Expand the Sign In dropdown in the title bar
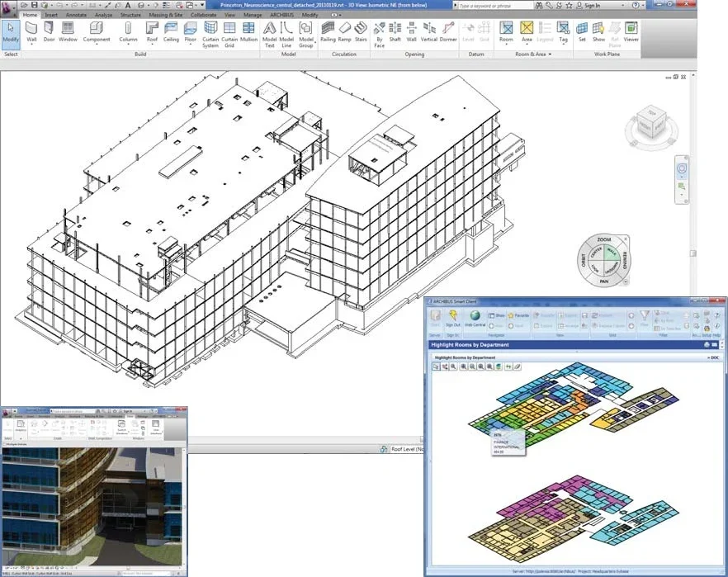728x577 pixels. pos(623,6)
